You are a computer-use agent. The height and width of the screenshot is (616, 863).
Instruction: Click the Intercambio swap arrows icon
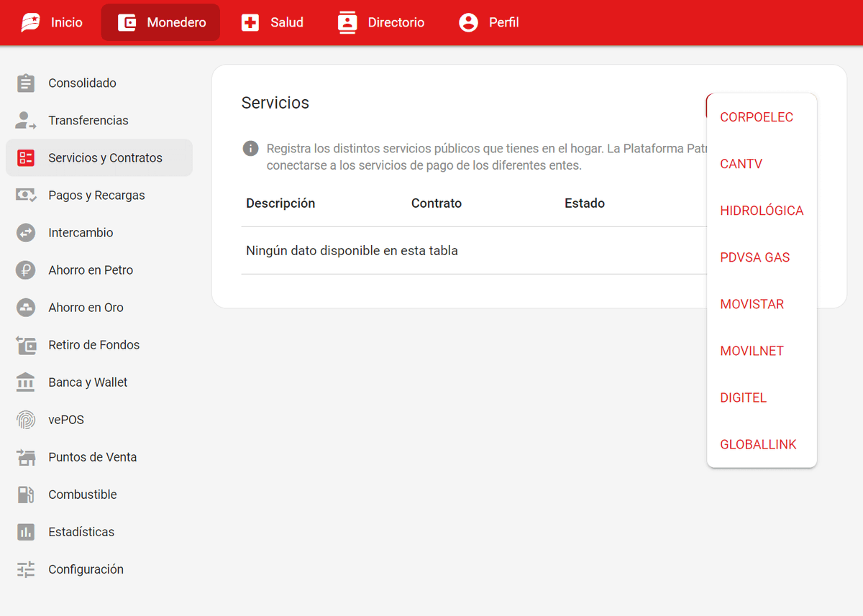coord(26,233)
